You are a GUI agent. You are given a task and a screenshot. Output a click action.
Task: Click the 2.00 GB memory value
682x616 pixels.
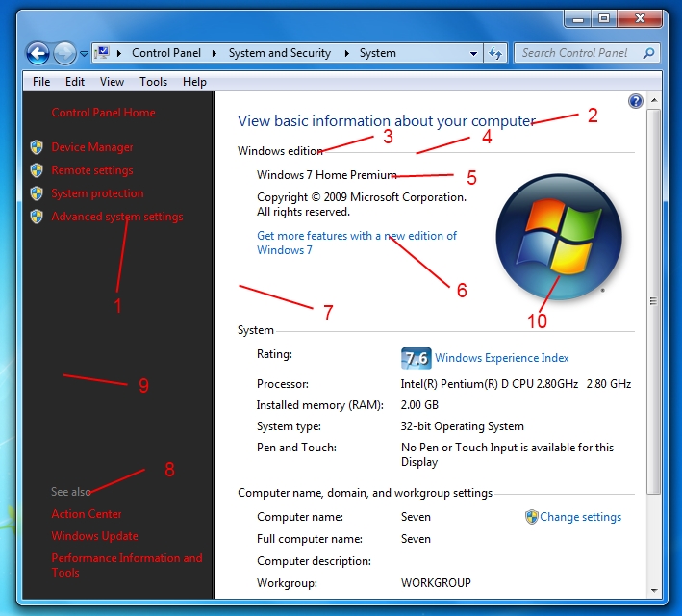pos(419,405)
